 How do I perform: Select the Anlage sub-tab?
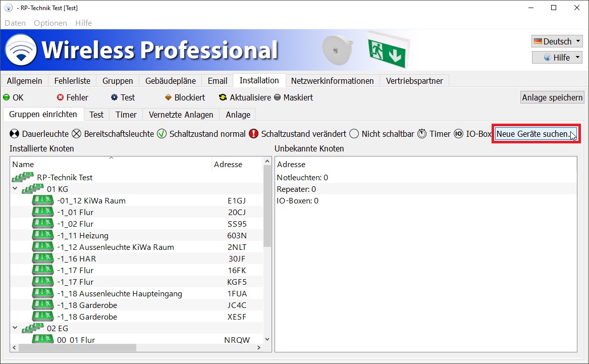tap(238, 115)
